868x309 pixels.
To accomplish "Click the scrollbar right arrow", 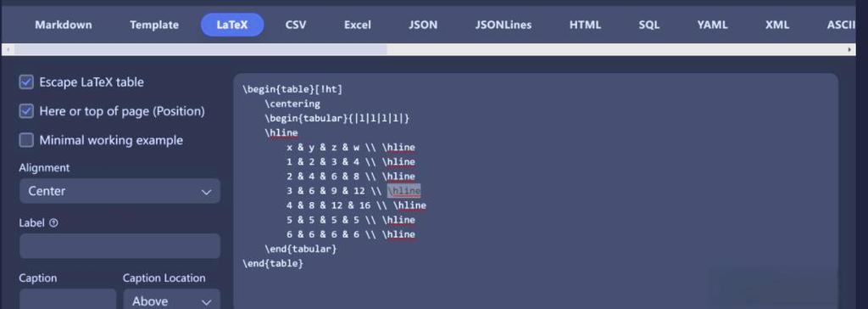I will coord(849,49).
